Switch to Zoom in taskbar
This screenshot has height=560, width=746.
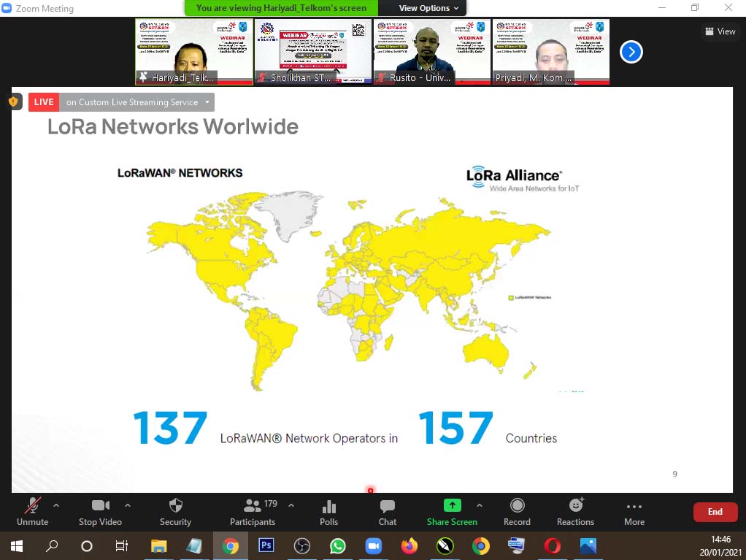coord(374,545)
